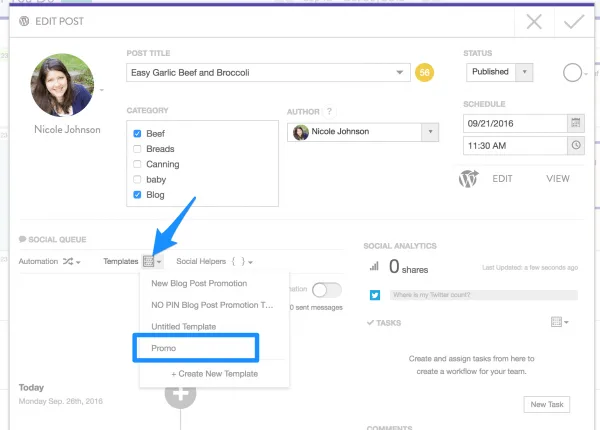The height and width of the screenshot is (430, 600).
Task: Click the EDIT link beside WordPress logo
Action: (502, 179)
